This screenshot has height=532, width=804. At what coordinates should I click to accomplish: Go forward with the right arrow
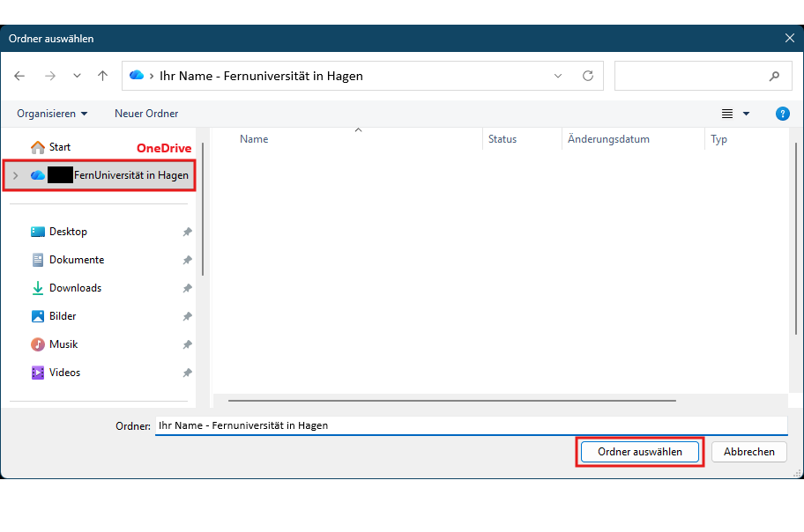pyautogui.click(x=49, y=76)
